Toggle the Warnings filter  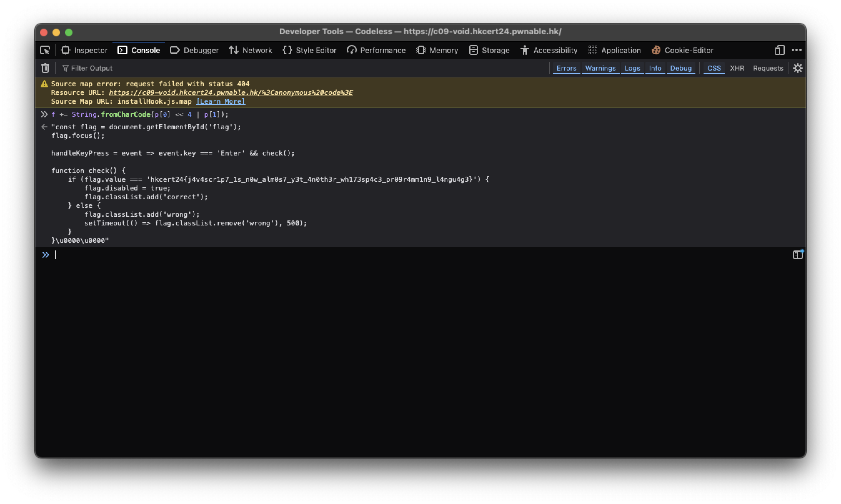coord(600,68)
